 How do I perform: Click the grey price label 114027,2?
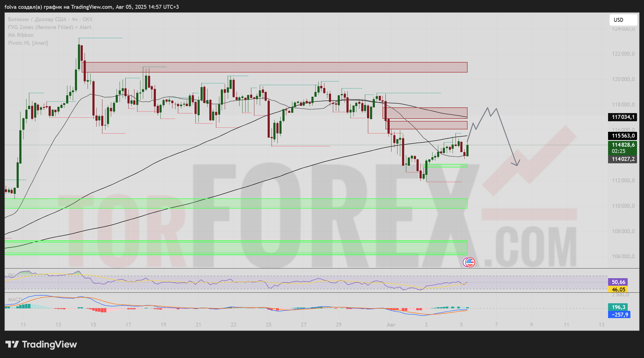623,159
